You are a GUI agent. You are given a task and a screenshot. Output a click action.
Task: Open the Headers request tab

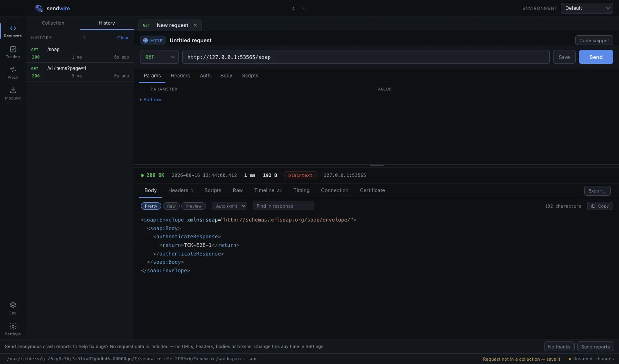180,76
